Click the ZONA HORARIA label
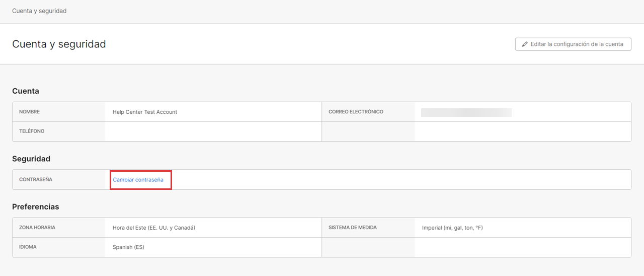Image resolution: width=644 pixels, height=276 pixels. (37, 228)
